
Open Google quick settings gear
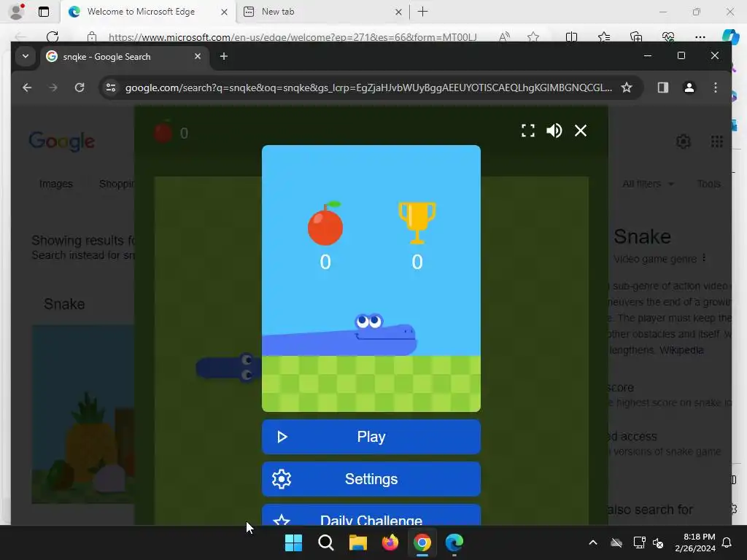[683, 141]
